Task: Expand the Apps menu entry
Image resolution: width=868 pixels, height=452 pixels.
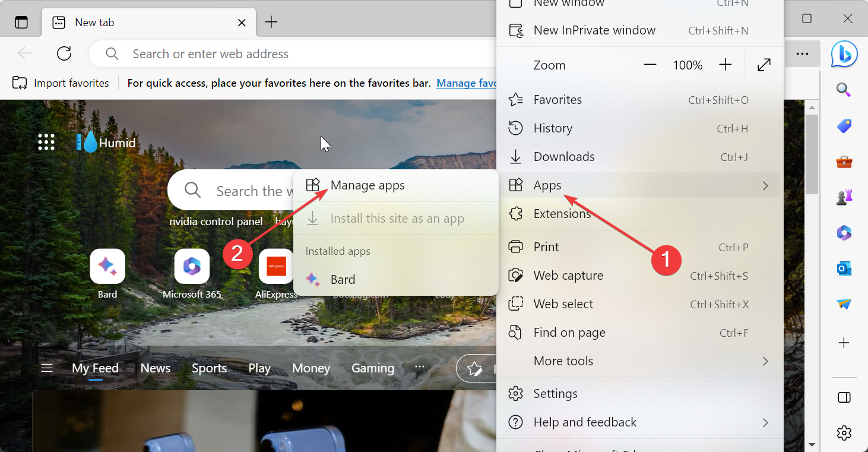Action: [x=639, y=185]
